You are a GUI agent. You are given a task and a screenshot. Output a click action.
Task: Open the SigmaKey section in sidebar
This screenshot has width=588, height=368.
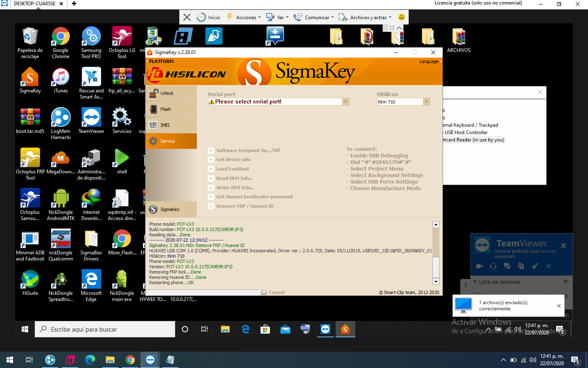tap(171, 209)
